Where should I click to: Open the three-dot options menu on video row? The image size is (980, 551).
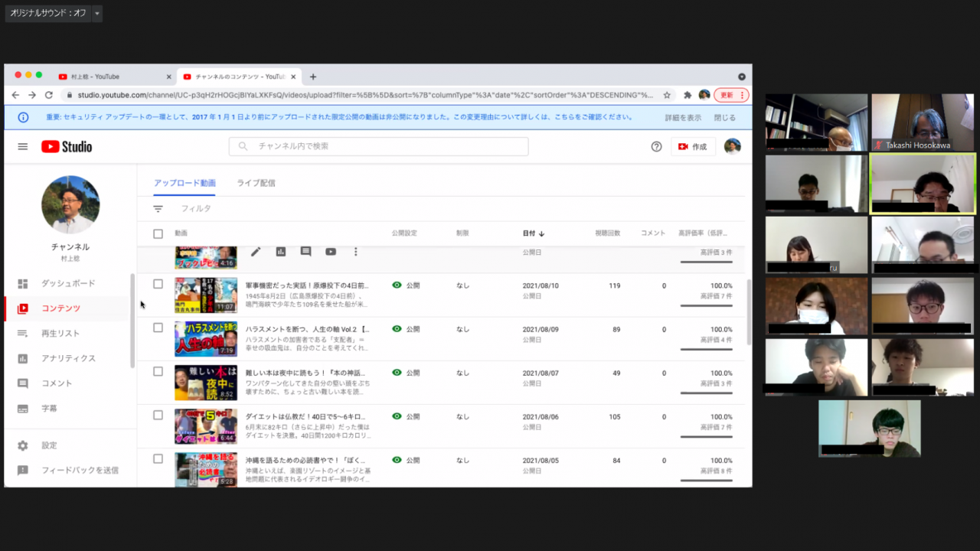(355, 252)
